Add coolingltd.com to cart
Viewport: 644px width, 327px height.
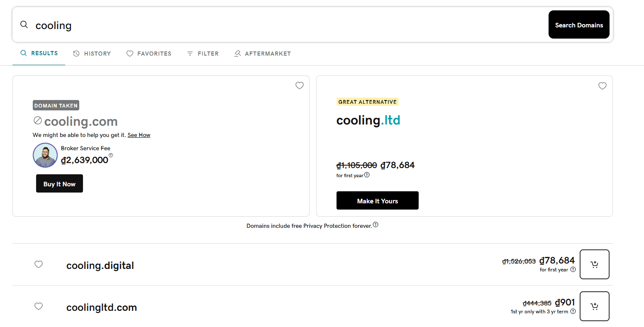[x=594, y=306]
